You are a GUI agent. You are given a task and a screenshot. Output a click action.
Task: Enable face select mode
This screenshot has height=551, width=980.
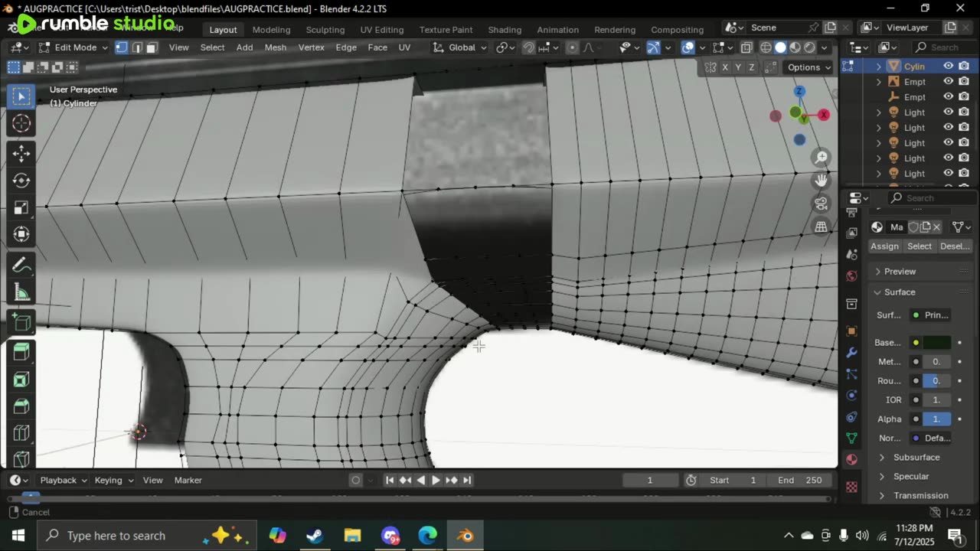tap(152, 47)
